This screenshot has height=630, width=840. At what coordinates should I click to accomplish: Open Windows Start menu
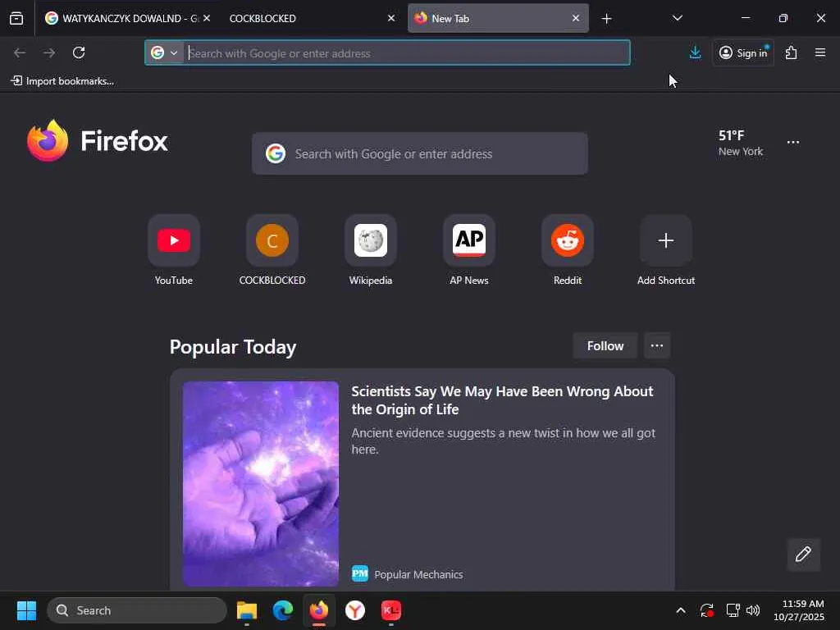tap(26, 610)
